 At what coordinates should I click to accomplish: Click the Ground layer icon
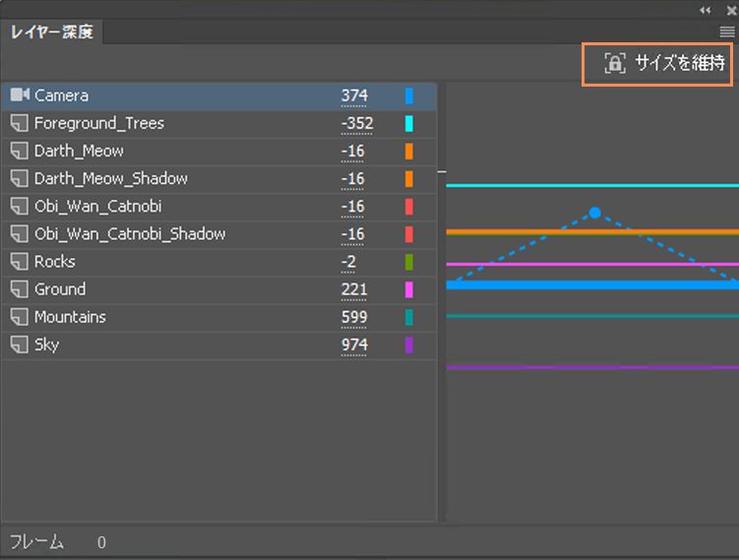[19, 289]
